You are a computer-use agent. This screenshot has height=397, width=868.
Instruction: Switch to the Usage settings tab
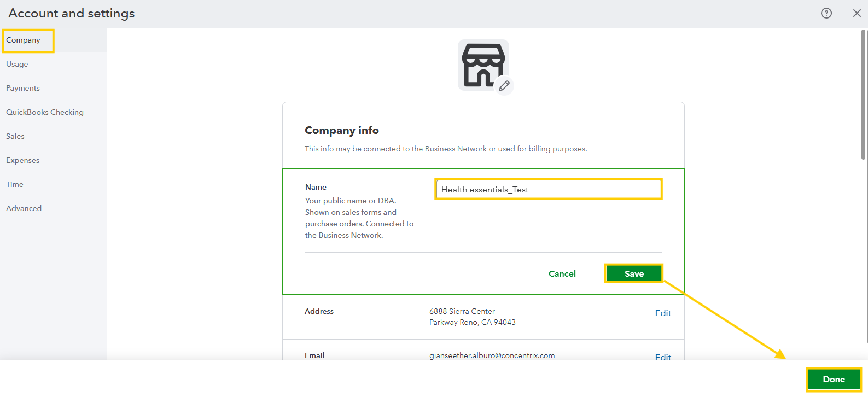pyautogui.click(x=17, y=65)
